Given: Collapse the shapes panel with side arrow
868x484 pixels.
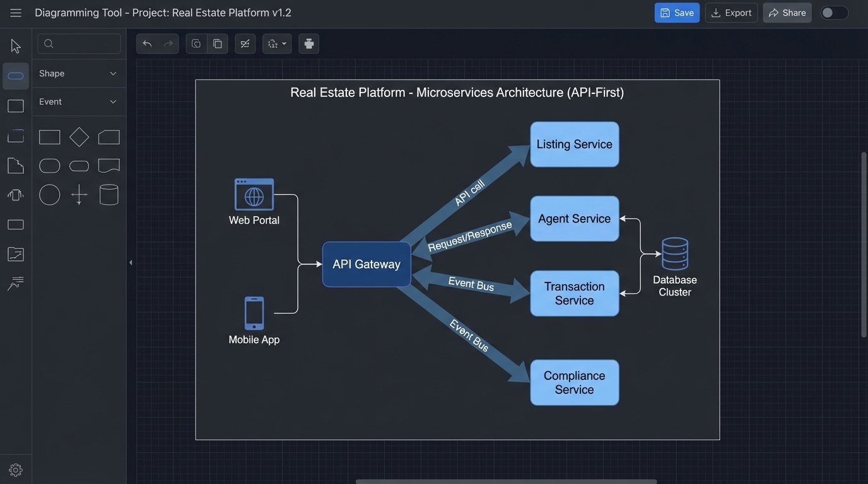Looking at the screenshot, I should click(131, 262).
